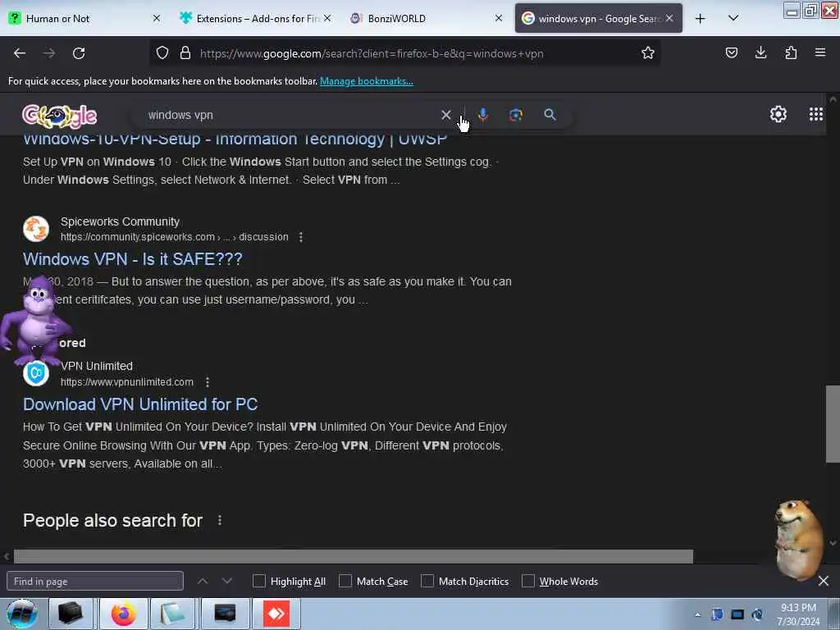This screenshot has width=840, height=630.
Task: Go back to the previous page
Action: coord(20,53)
